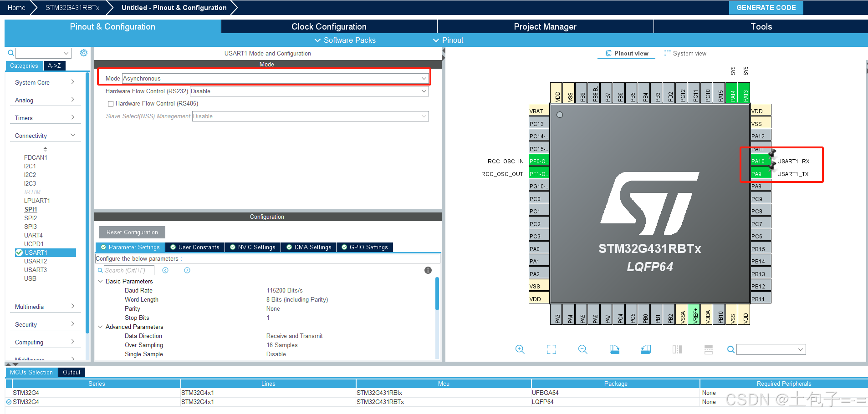Click the GENERATE CODE button
Image resolution: width=868 pixels, height=414 pixels.
(x=766, y=8)
